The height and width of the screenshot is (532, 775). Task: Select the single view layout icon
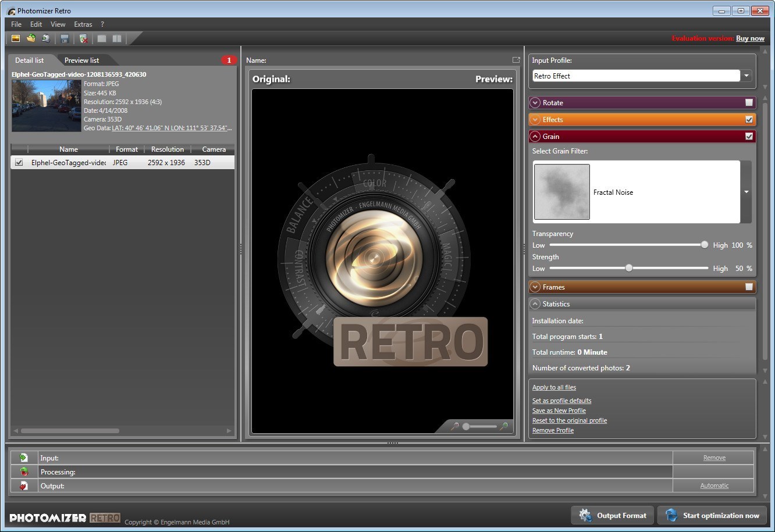click(102, 38)
